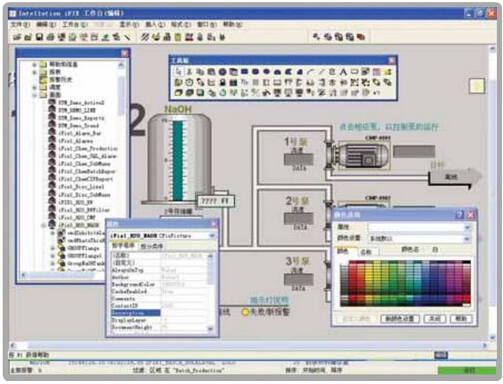
Task: Select iFix1_H2O_CMF in the tree
Action: click(x=77, y=218)
